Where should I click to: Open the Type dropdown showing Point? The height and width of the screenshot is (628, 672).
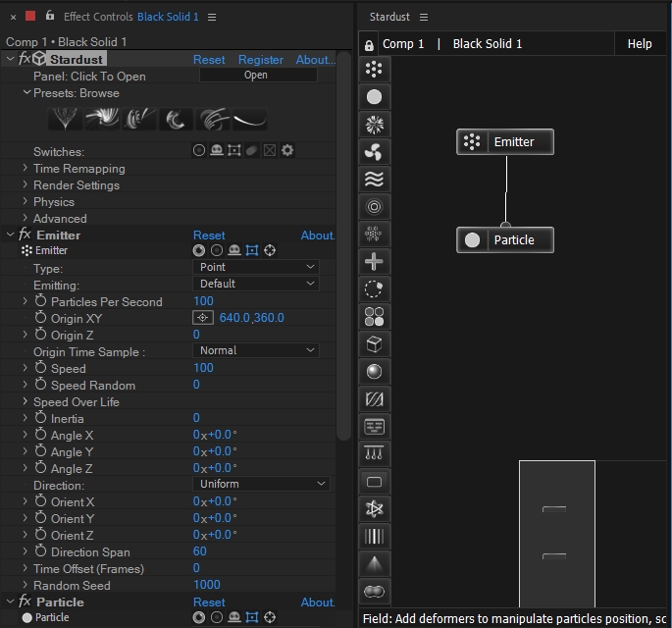pos(256,267)
